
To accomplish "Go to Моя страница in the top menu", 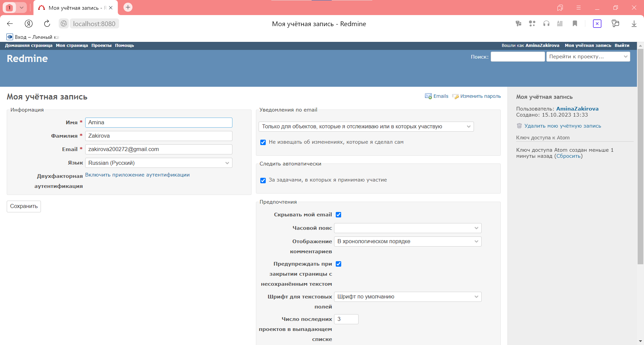I will click(72, 46).
